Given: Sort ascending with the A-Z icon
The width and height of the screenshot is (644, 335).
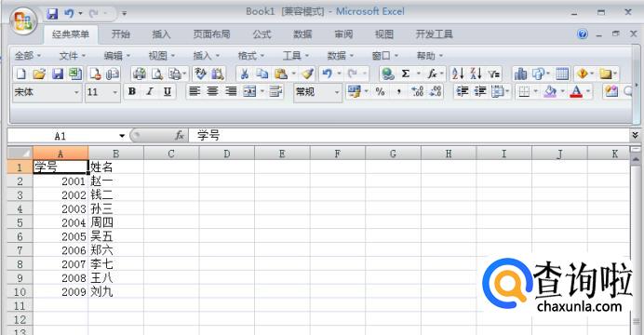Looking at the screenshot, I should [x=458, y=74].
